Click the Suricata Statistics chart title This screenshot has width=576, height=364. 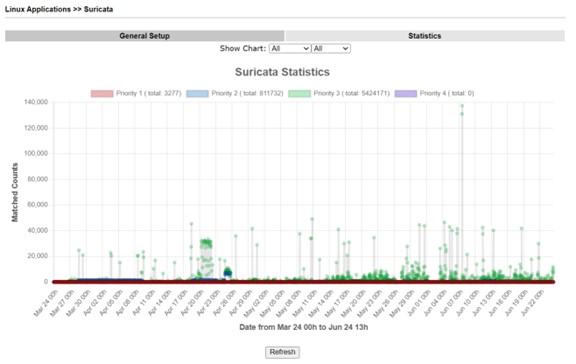coord(282,72)
